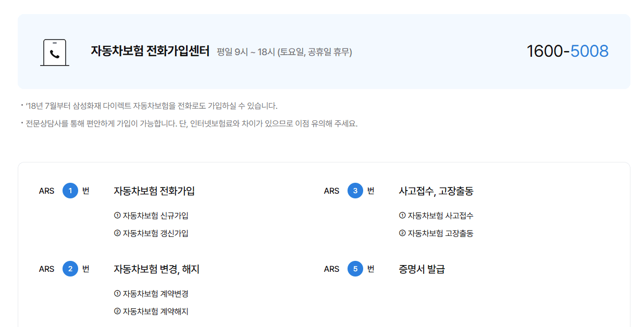Click 자동차보험 갱신가입 item
This screenshot has width=644, height=327.
151,233
